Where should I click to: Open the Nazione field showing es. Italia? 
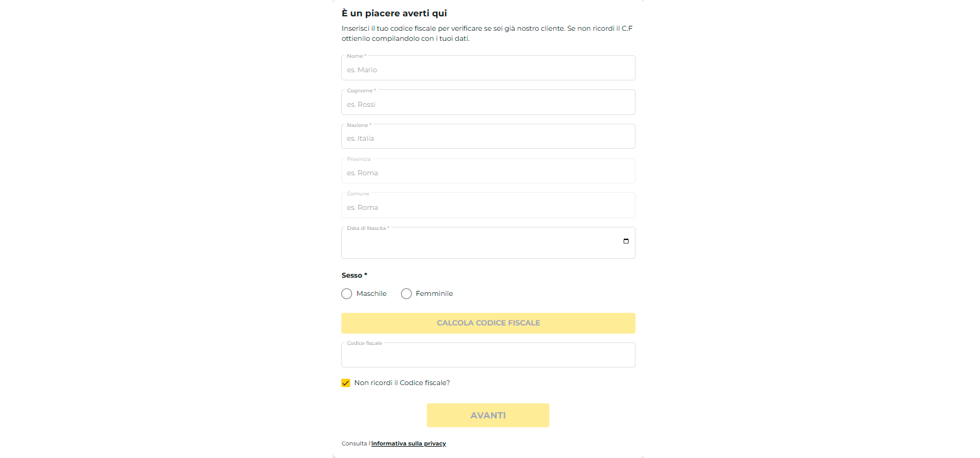tap(488, 136)
